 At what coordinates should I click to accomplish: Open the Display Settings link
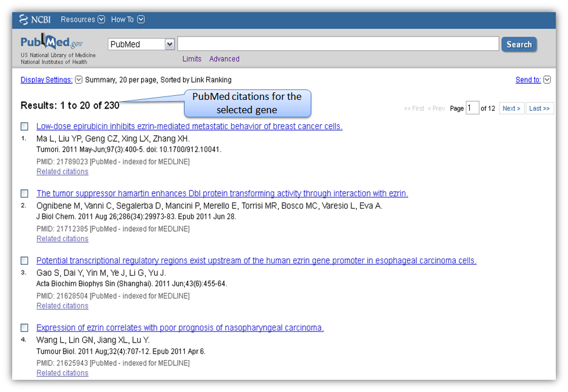(x=46, y=80)
